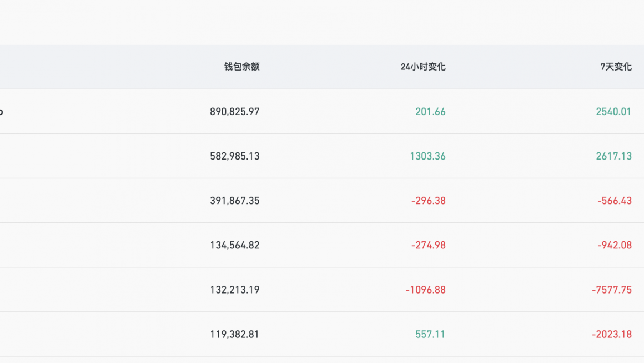Viewport: 644px width, 363px height.
Task: Click 24-hour change value 557.11
Action: coord(430,334)
